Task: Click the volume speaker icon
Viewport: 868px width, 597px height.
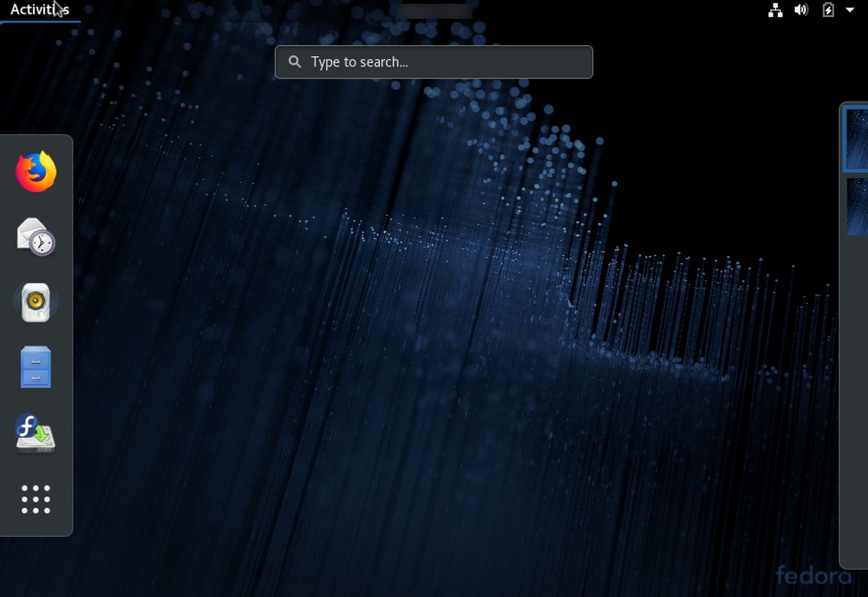Action: click(801, 10)
